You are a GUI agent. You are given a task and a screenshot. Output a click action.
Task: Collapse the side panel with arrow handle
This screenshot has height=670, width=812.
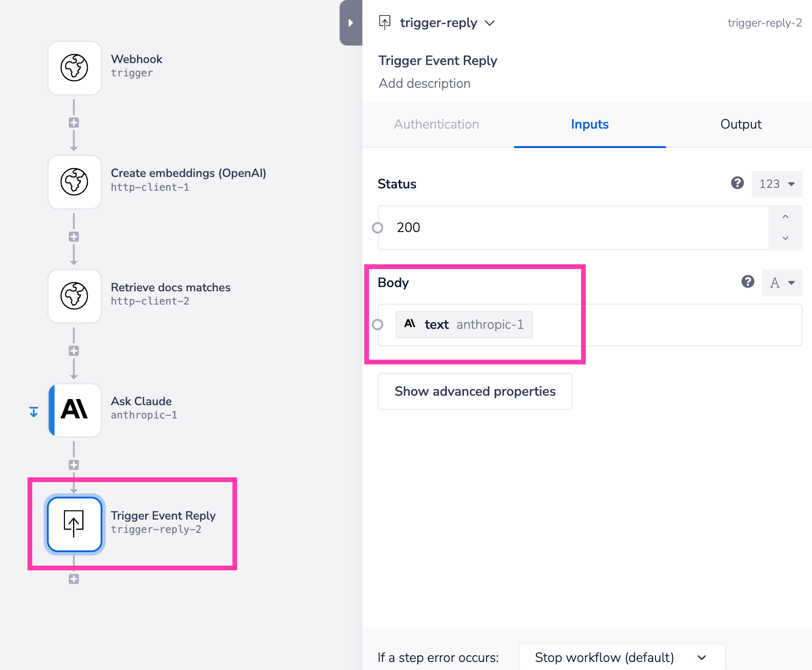pos(351,23)
